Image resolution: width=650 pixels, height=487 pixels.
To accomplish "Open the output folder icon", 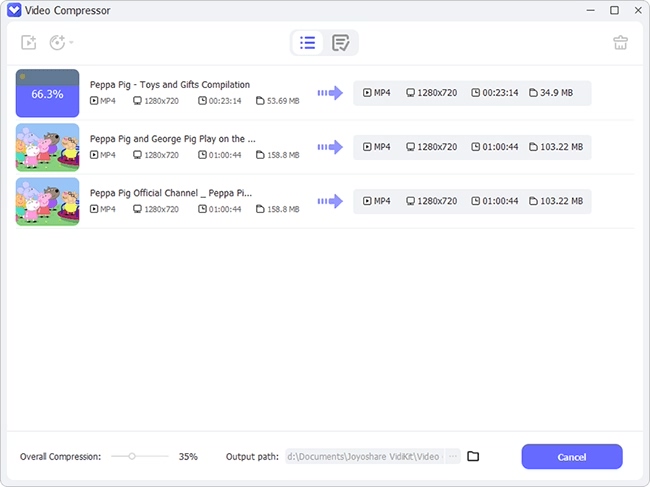I will click(474, 457).
